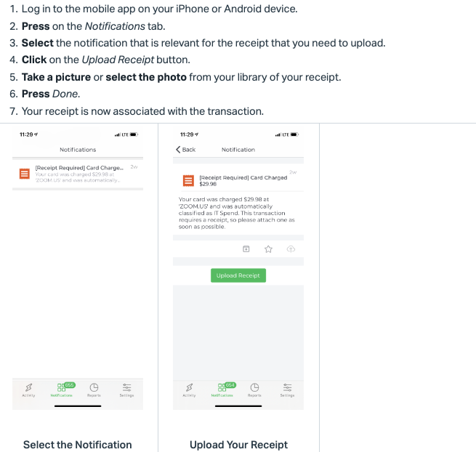476x452 pixels.
Task: Tap orange receipt icon in notification detail
Action: pos(188,181)
